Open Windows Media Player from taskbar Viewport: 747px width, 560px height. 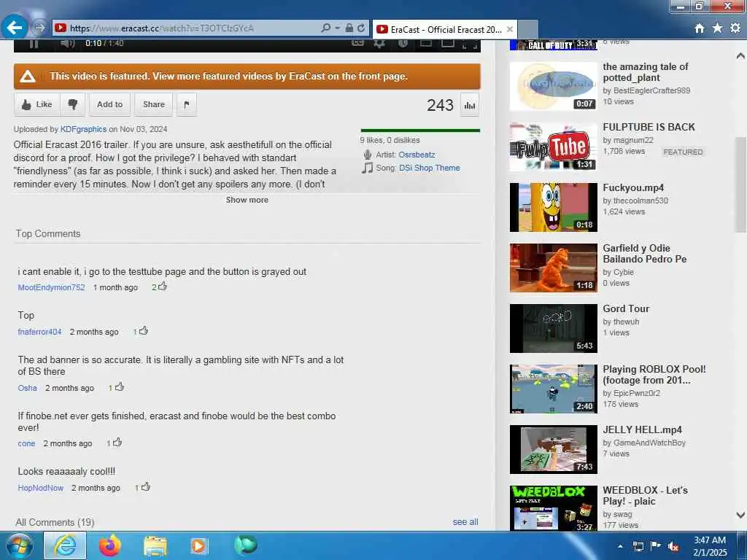[x=198, y=546]
